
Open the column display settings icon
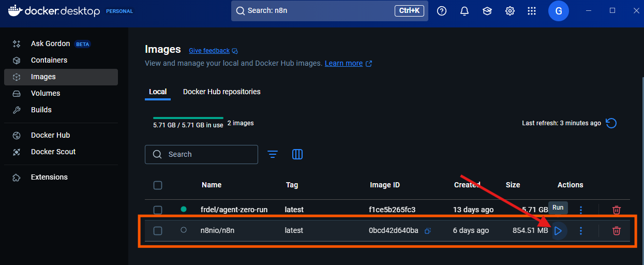[x=297, y=154]
